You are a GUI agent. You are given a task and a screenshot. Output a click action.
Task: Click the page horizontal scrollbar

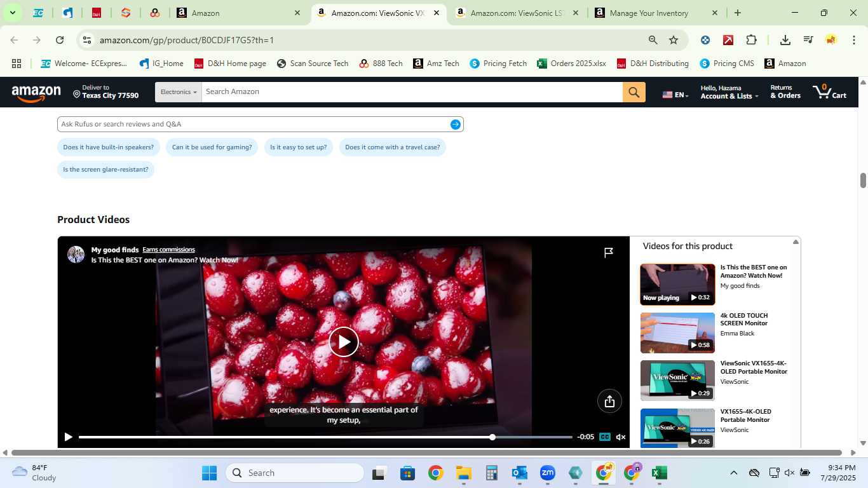click(426, 453)
